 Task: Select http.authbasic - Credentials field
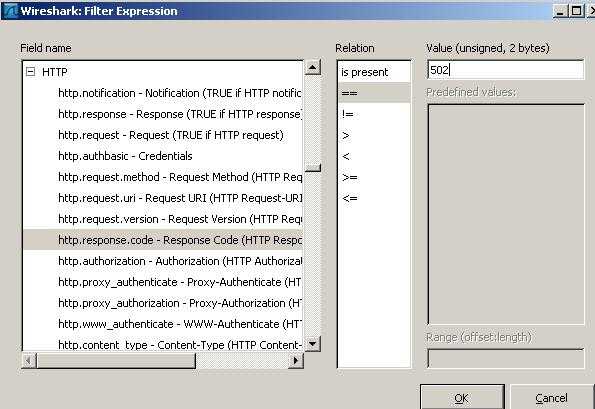[163, 156]
